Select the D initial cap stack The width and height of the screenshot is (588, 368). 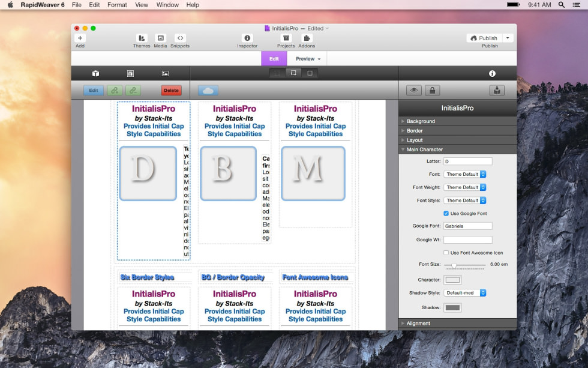click(148, 173)
